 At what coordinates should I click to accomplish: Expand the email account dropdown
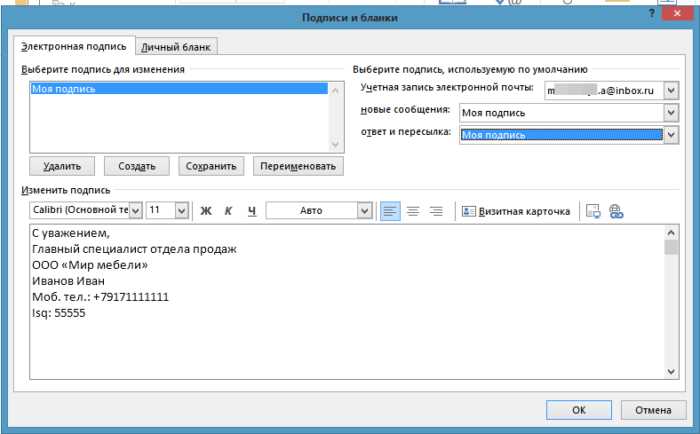pyautogui.click(x=671, y=90)
